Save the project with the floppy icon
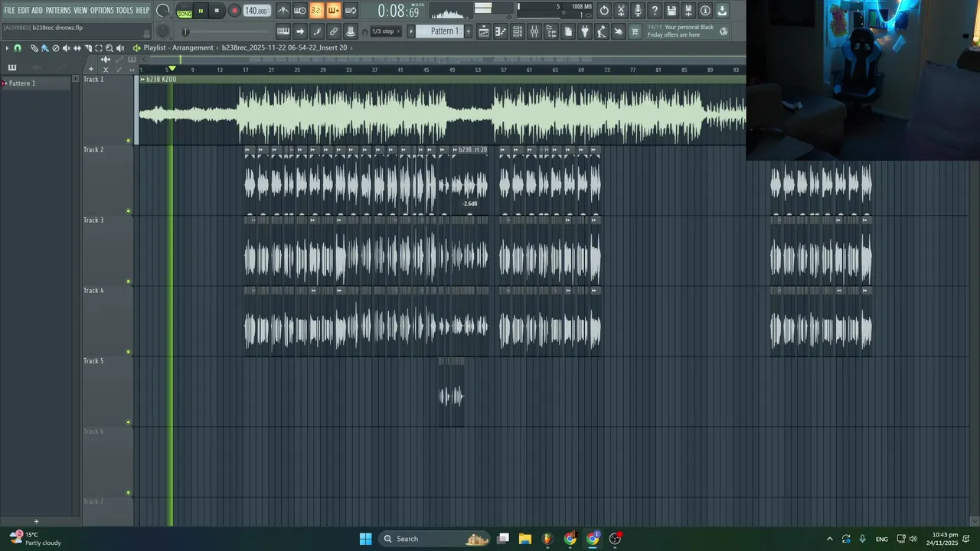 671,11
